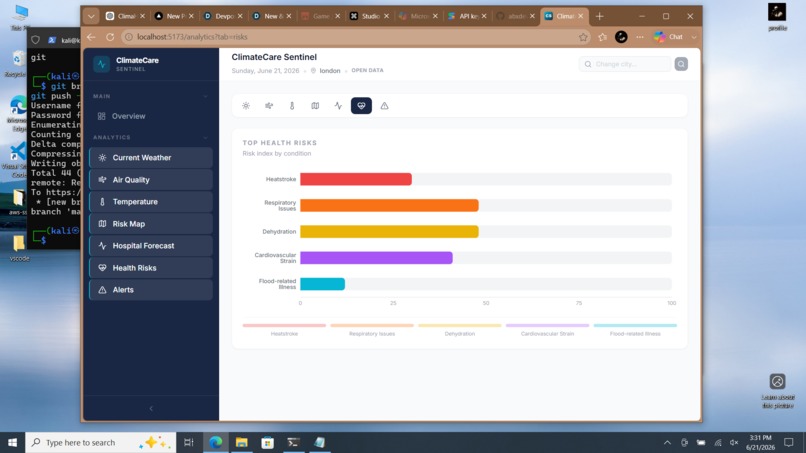Select the active Health Risks heart icon tab
The height and width of the screenshot is (453, 806).
pyautogui.click(x=361, y=106)
